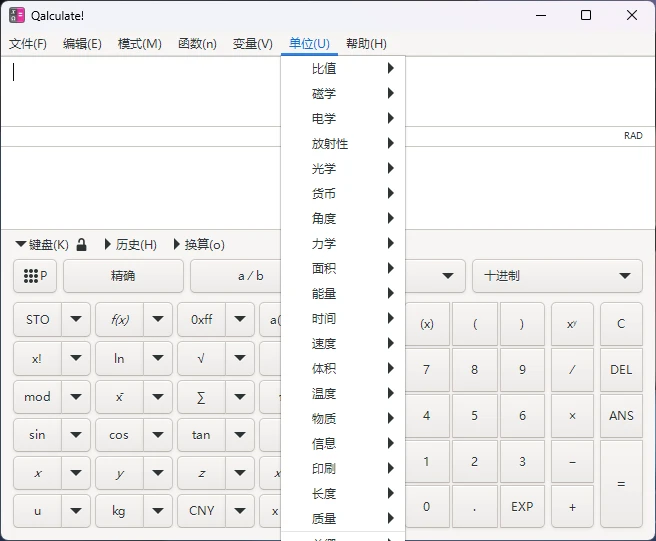656x541 pixels.
Task: Click the f(x) function button
Action: click(120, 320)
